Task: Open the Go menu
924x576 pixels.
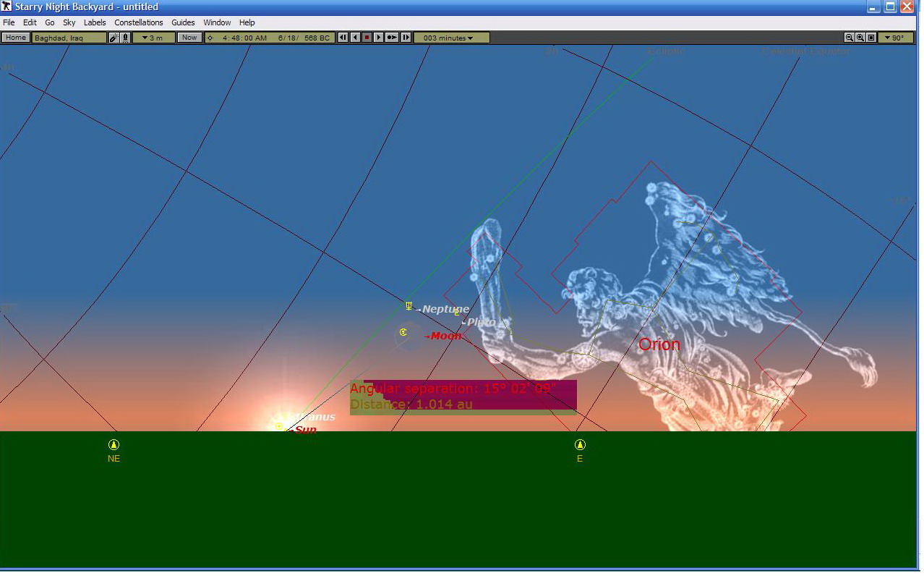Action: tap(50, 22)
